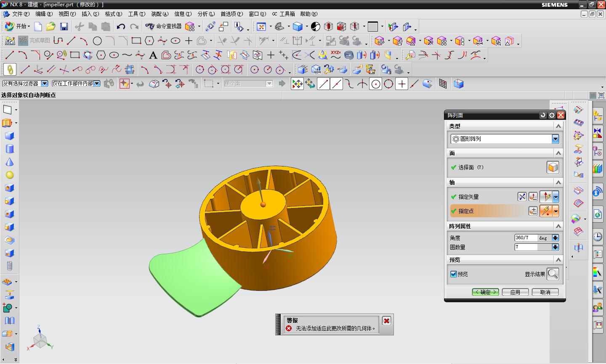Screen dimensions: 606x364
Task: Click the 圆数量 input field
Action: coord(526,247)
